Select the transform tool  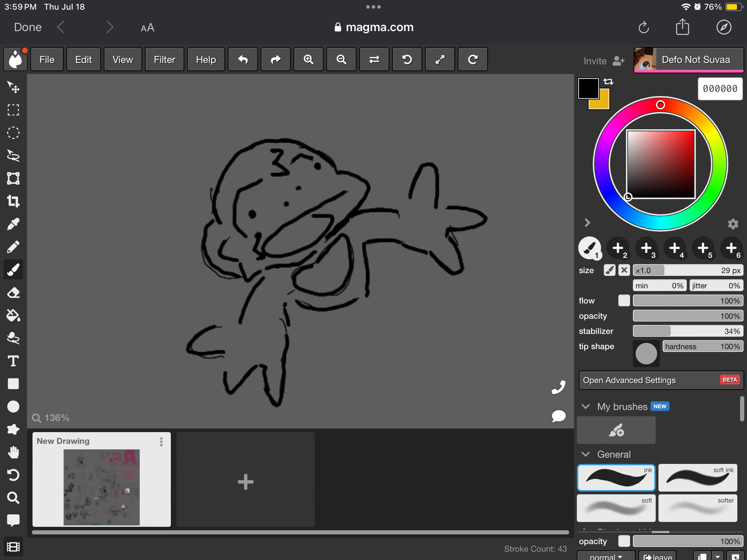13,178
